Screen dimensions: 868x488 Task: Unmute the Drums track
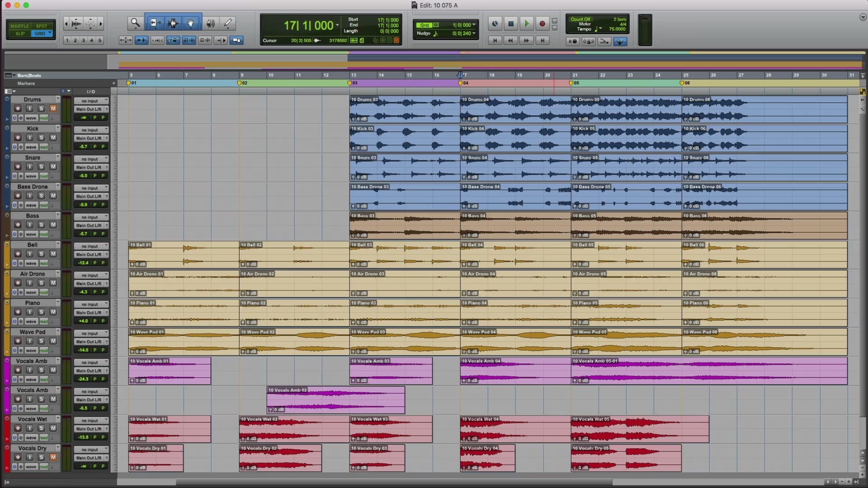[53, 108]
